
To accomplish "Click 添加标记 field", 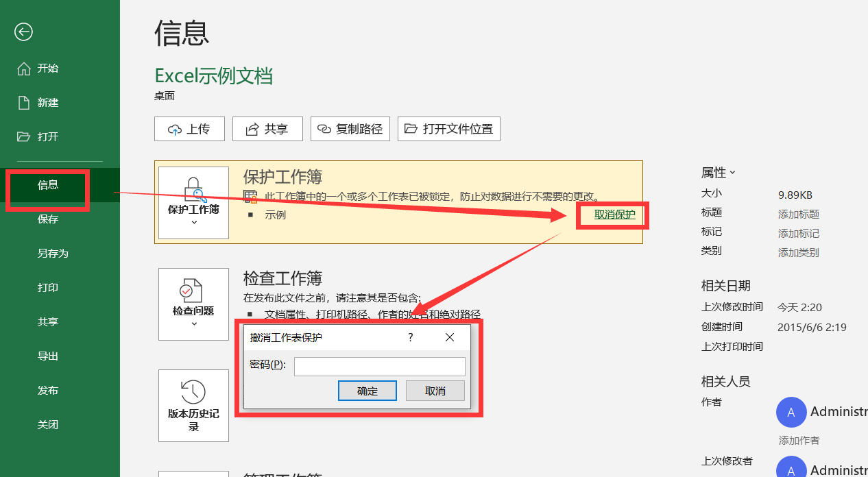I will (x=799, y=234).
